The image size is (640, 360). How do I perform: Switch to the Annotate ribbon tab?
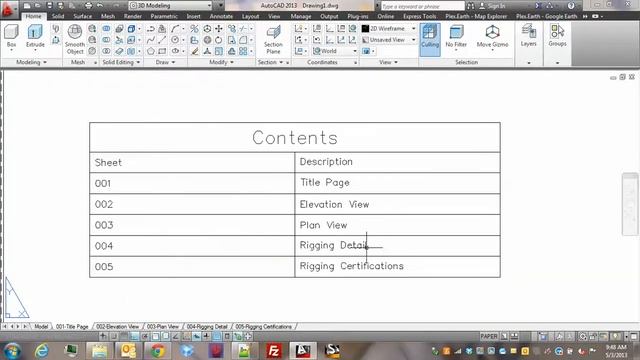tap(221, 16)
